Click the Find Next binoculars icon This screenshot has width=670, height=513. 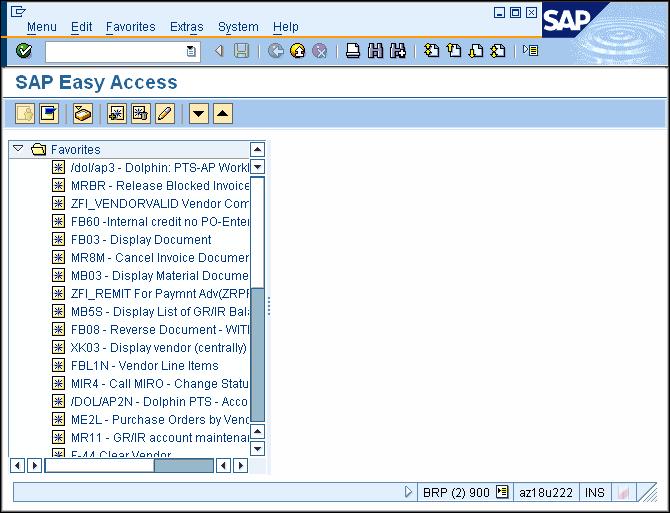[x=398, y=51]
